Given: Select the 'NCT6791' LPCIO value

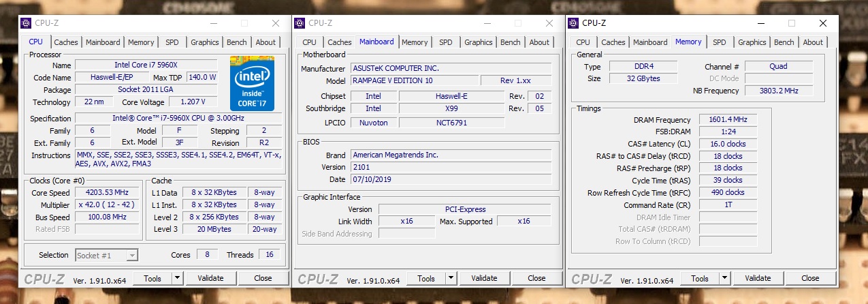Looking at the screenshot, I should point(451,123).
